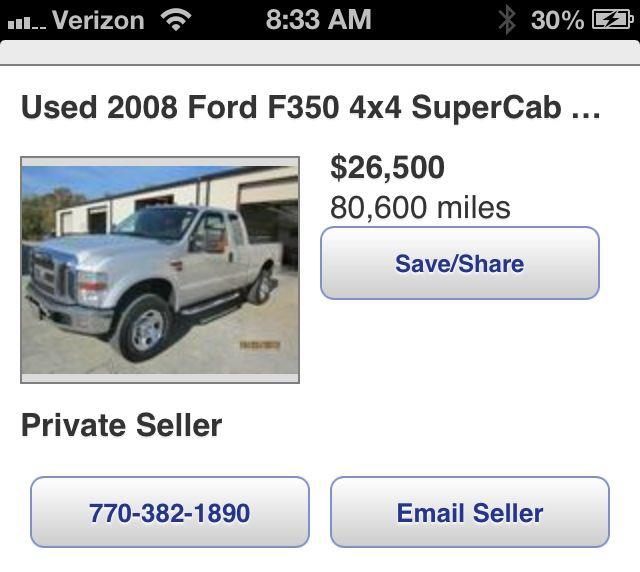The image size is (640, 572).
Task: Tap the 8:33 AM clock
Action: (319, 19)
